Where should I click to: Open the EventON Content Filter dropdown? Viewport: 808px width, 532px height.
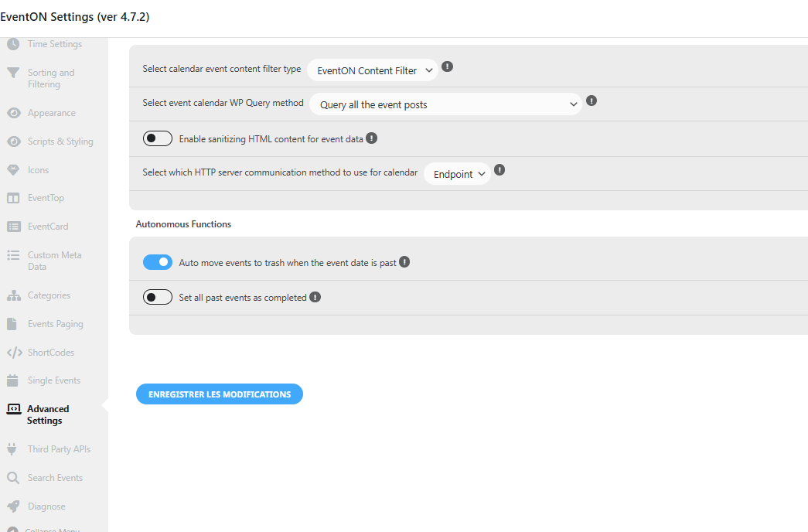pyautogui.click(x=373, y=70)
